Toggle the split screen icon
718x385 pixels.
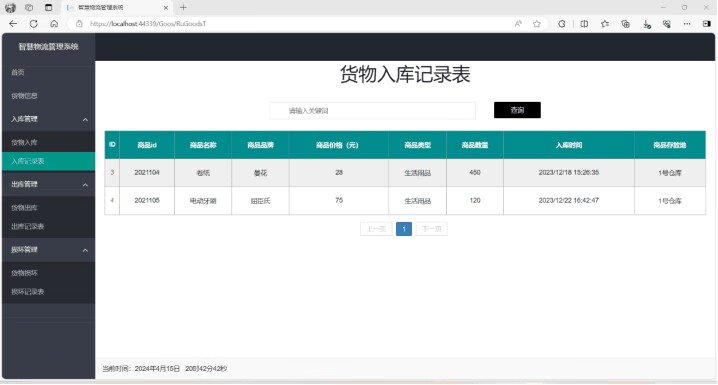pos(584,24)
